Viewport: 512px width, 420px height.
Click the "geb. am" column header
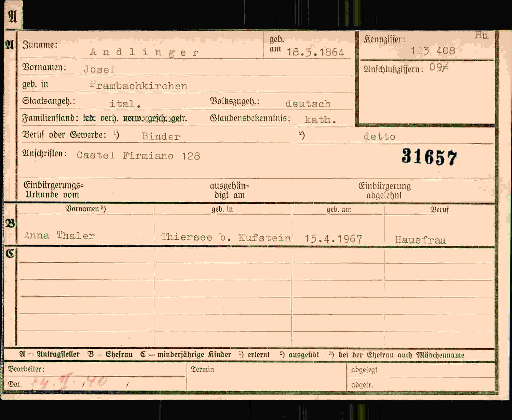[x=339, y=210]
